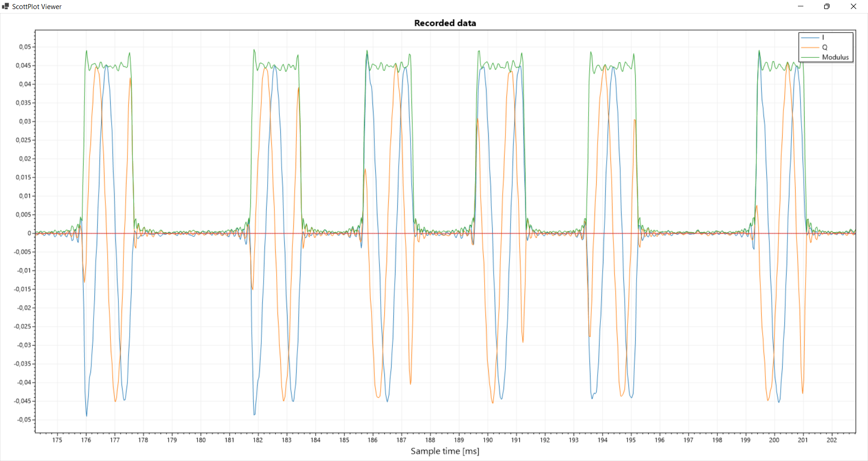Click the 194 x-axis tick label
Screen dimensions: 868x461
pyautogui.click(x=602, y=440)
